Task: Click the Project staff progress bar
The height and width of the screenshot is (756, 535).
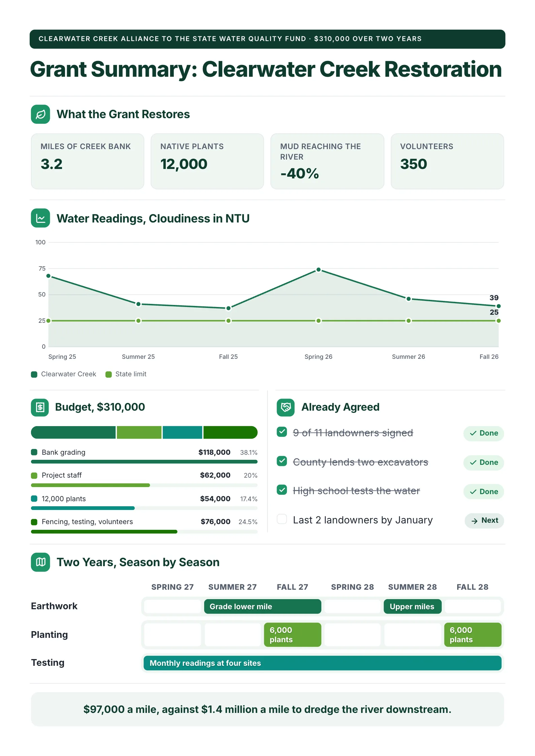Action: click(x=144, y=485)
